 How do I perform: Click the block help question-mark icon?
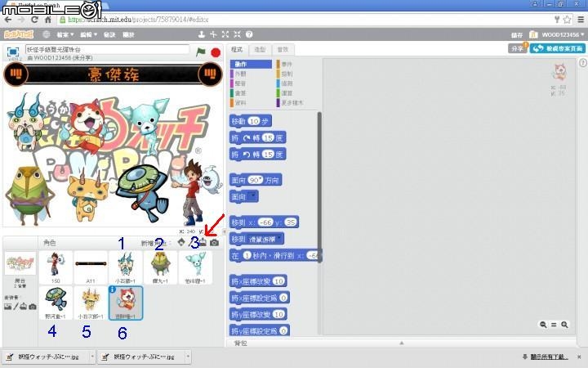(x=249, y=34)
